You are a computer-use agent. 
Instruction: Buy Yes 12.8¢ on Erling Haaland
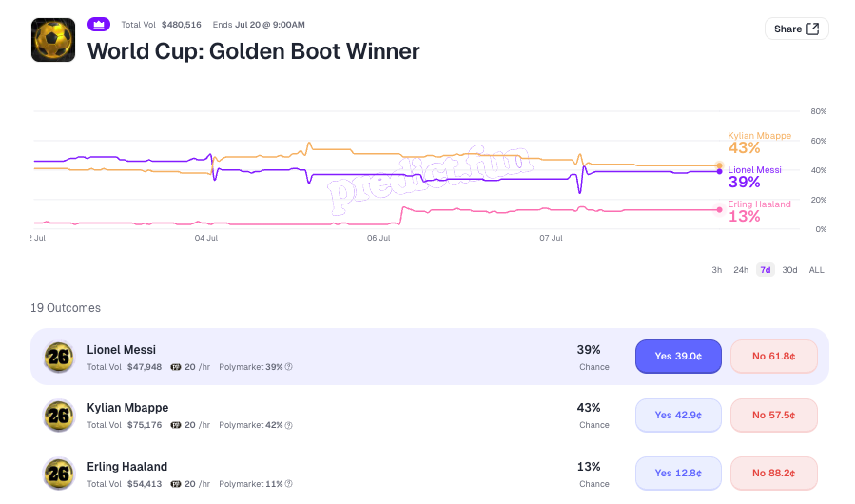678,473
